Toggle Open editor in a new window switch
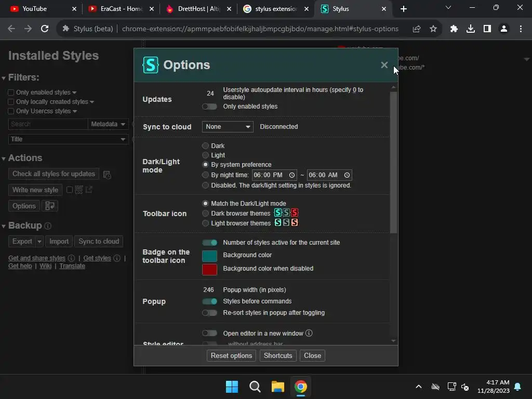532x399 pixels. tap(209, 333)
